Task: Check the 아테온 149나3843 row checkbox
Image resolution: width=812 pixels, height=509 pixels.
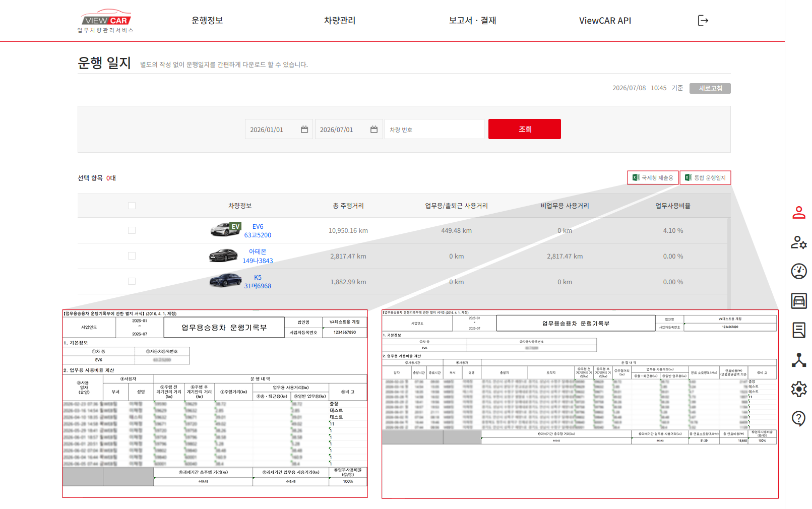Action: point(132,256)
